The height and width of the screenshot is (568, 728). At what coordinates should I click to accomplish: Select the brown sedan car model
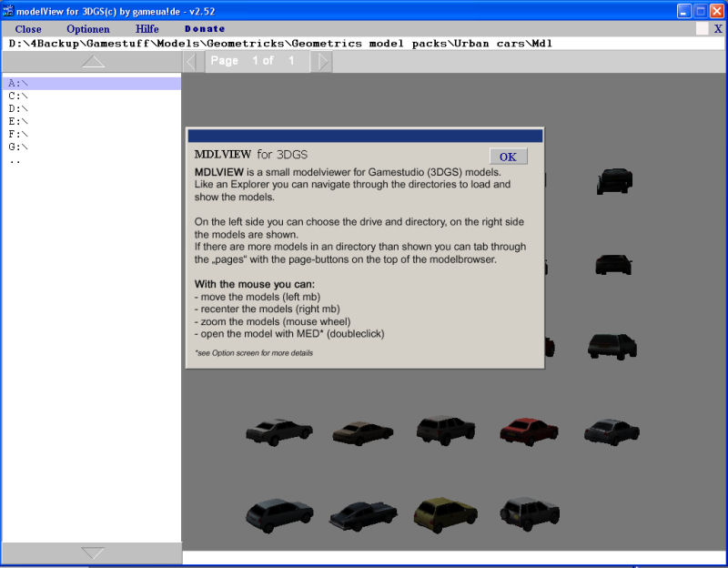tap(362, 433)
